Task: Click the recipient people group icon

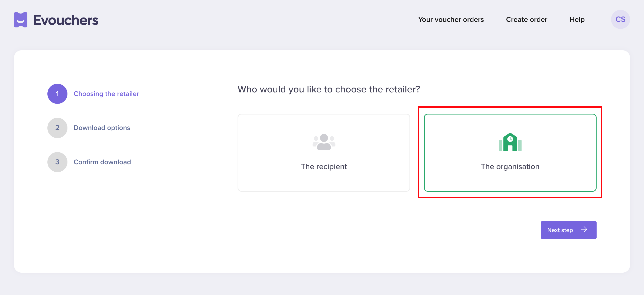Action: click(324, 142)
